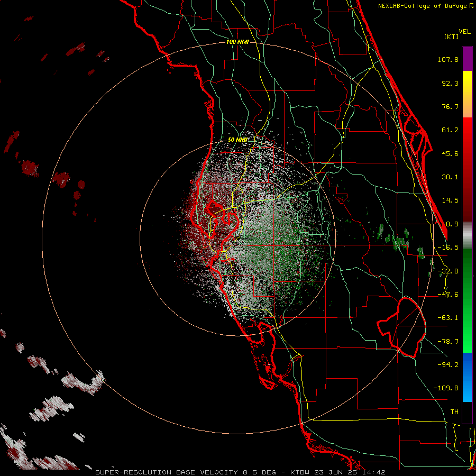Click the TH label on the legend
The image size is (476, 476).
click(454, 411)
